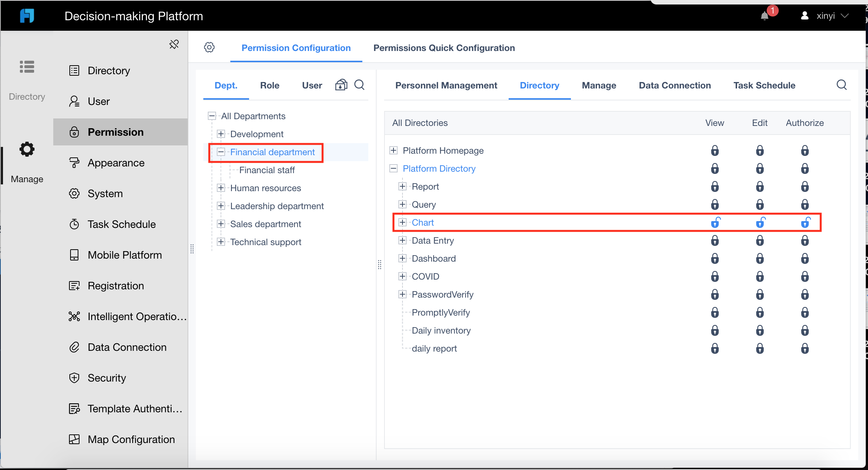Open the permission settings gear icon

point(209,47)
